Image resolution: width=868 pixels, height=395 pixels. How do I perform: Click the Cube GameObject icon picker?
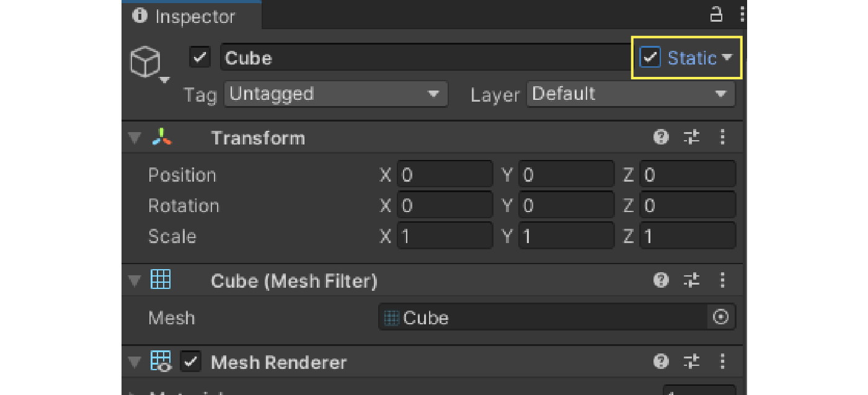tap(146, 64)
